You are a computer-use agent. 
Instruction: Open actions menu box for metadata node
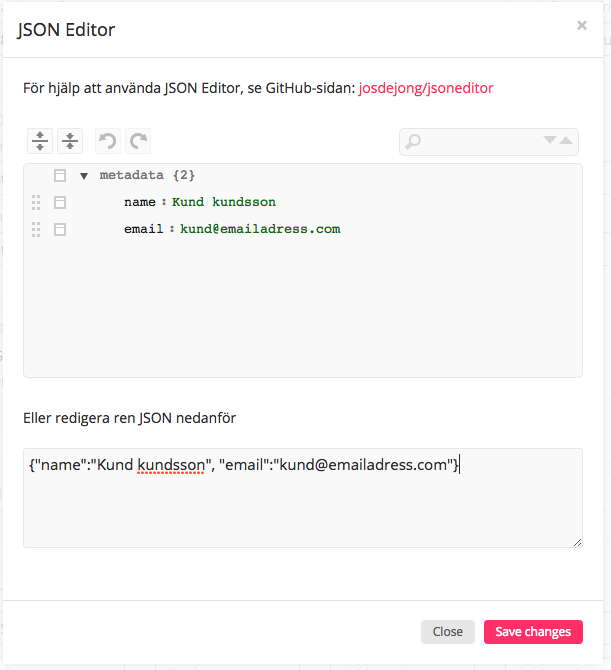click(x=60, y=176)
